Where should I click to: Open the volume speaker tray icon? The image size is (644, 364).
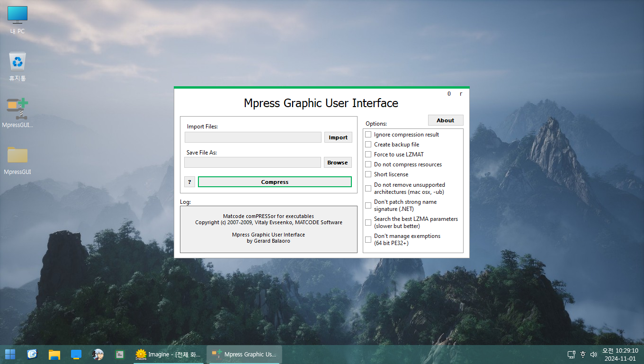click(593, 355)
